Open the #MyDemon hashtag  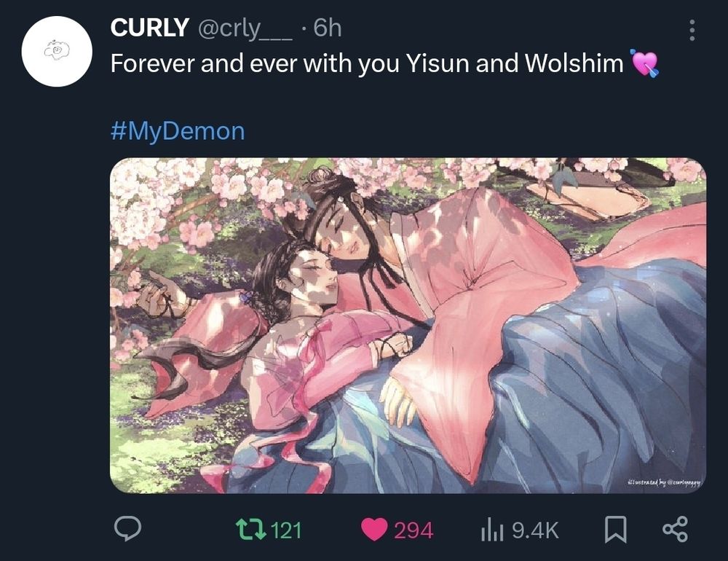click(x=178, y=131)
